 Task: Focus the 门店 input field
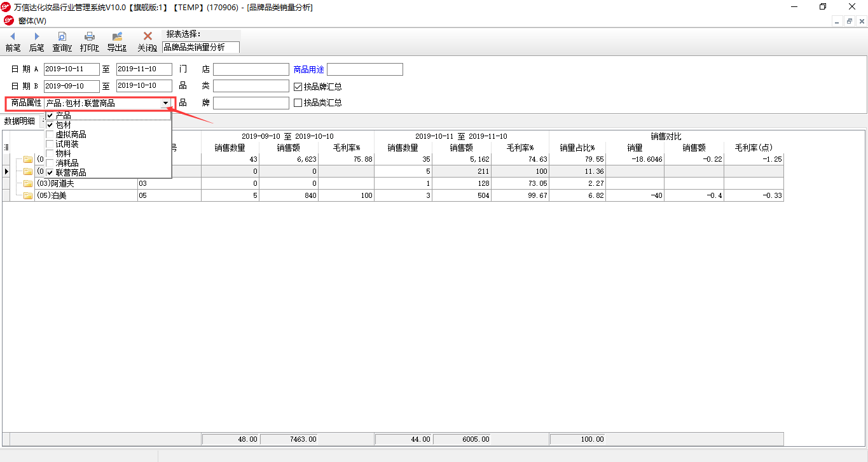pyautogui.click(x=251, y=69)
